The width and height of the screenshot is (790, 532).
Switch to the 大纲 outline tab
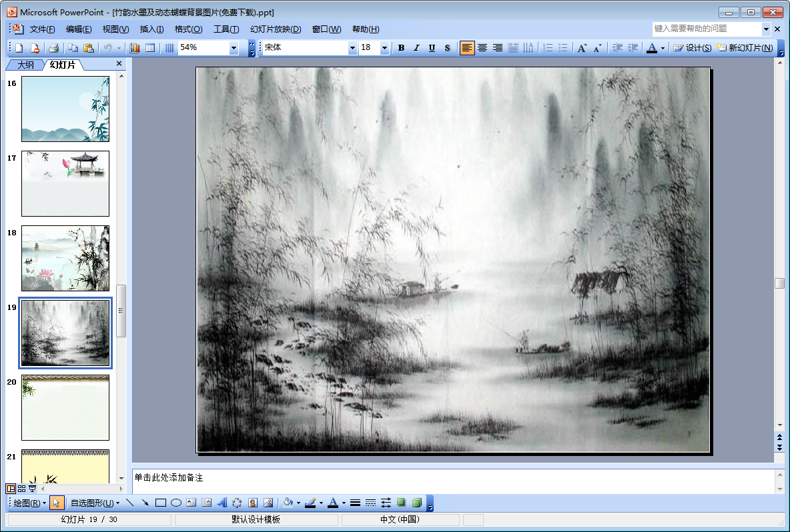tap(26, 65)
